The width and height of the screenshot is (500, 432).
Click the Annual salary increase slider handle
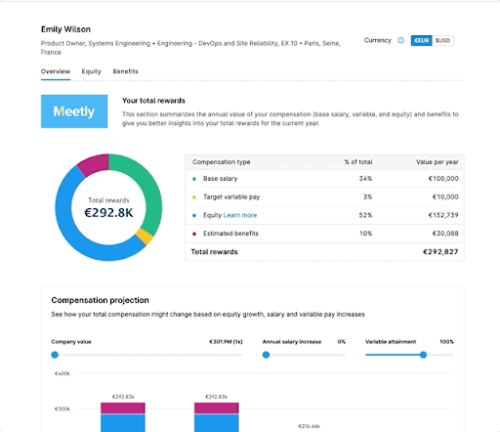266,355
